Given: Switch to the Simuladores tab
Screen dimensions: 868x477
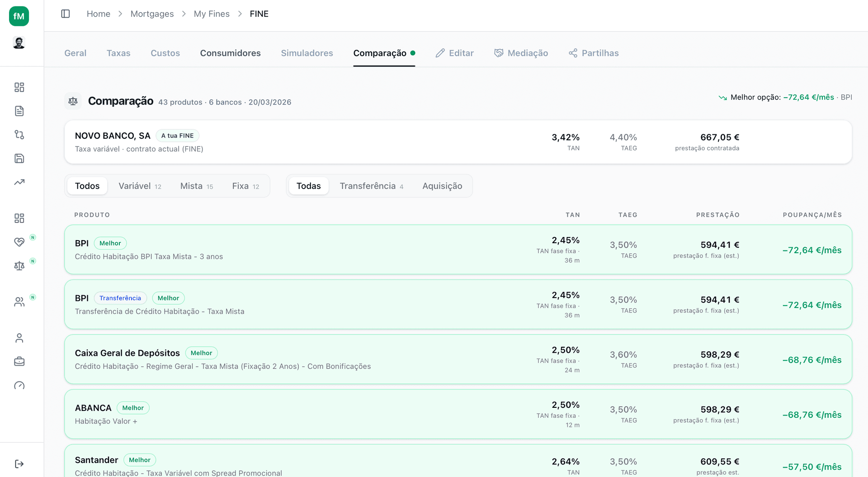Looking at the screenshot, I should point(307,53).
